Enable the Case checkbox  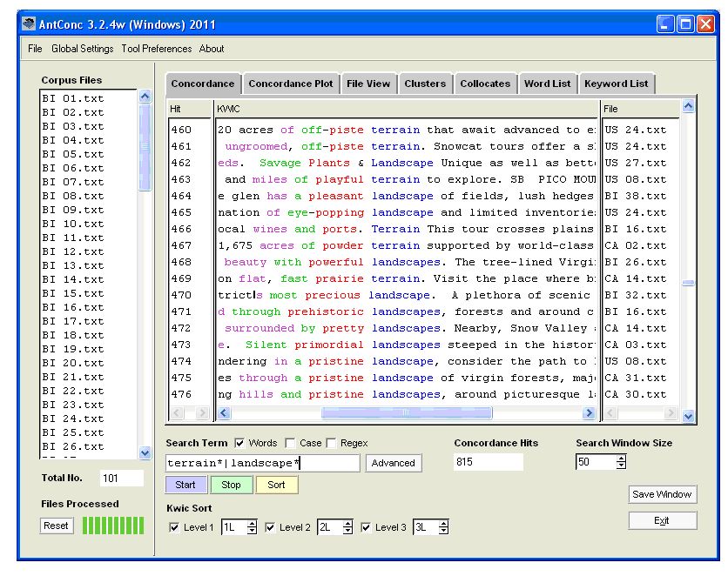point(290,444)
